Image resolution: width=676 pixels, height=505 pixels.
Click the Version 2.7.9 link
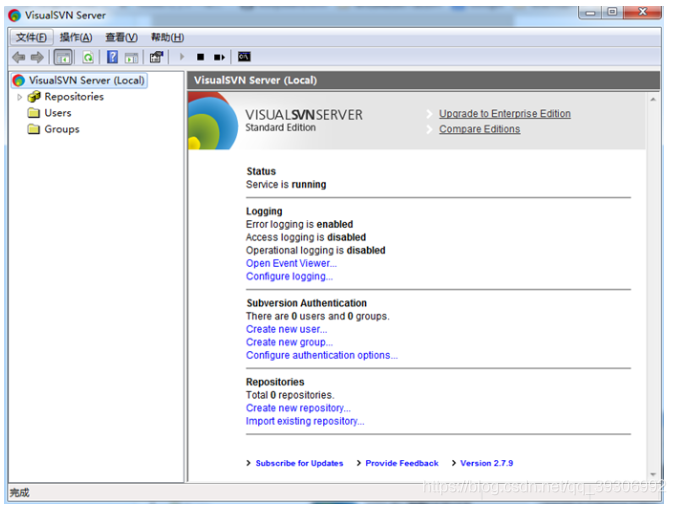tap(486, 463)
